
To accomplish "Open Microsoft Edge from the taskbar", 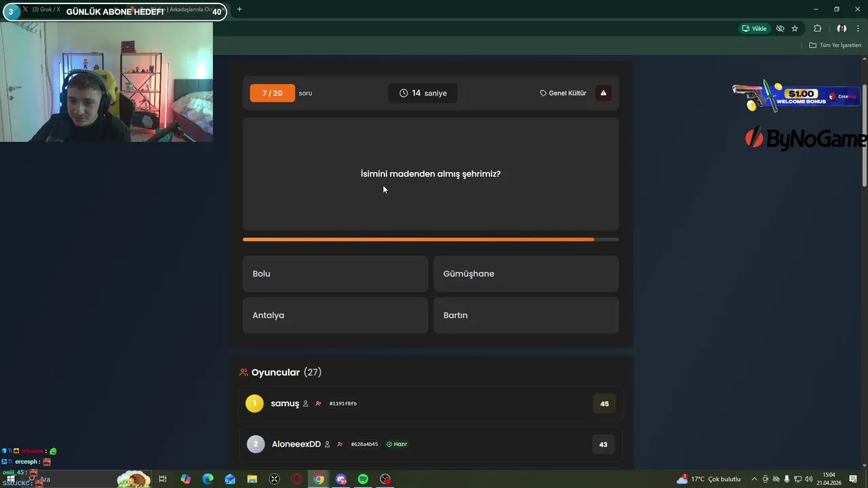I will [208, 479].
